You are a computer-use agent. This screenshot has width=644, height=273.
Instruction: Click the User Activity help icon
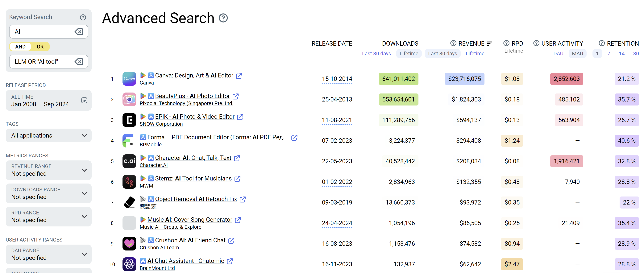click(x=536, y=43)
